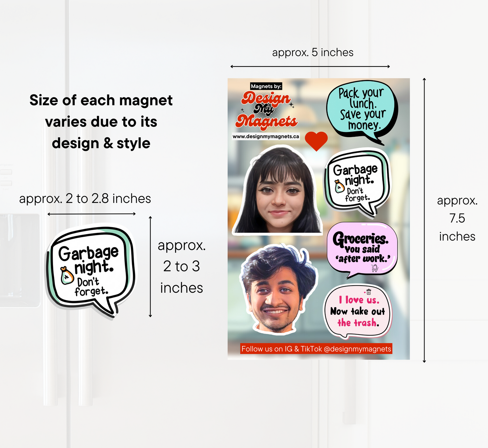The height and width of the screenshot is (448, 488).
Task: Click the garbage bag icon on the sheet's Garbage night magnet
Action: tap(339, 186)
